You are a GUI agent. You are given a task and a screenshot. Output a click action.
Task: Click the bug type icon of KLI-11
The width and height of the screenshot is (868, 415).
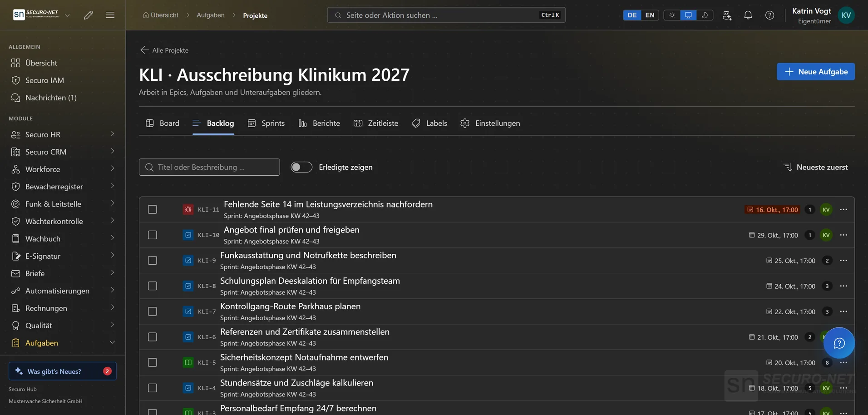[x=188, y=209]
